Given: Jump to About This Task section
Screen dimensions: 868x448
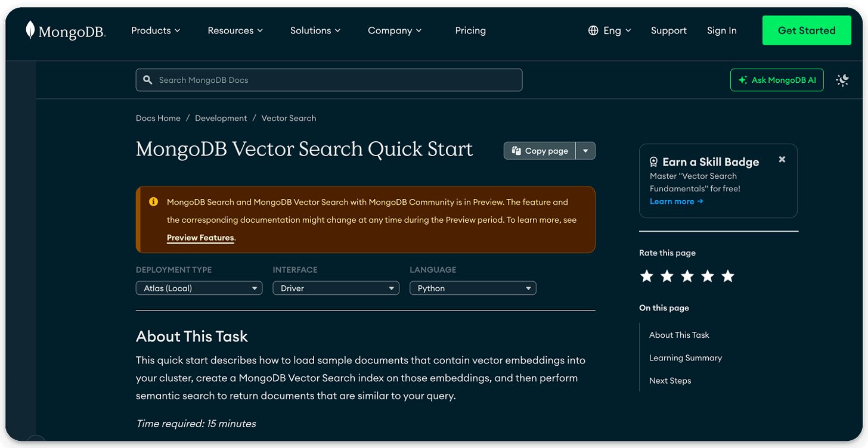Looking at the screenshot, I should (679, 335).
